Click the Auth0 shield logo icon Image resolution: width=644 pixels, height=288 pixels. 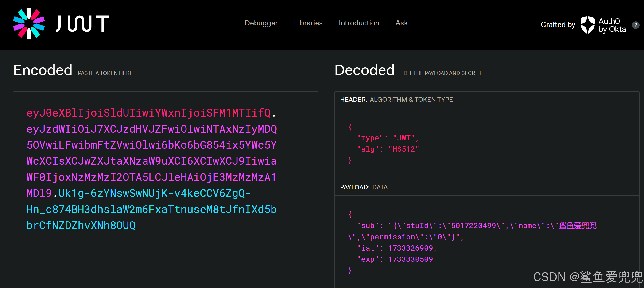[587, 25]
